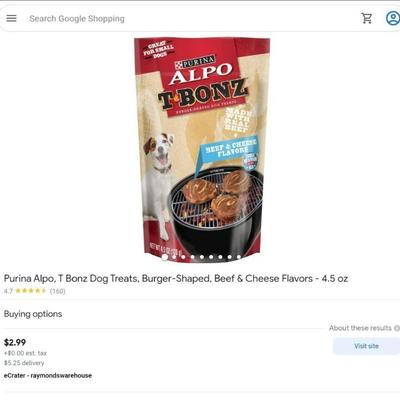Click the Visit site button
This screenshot has width=400, height=400.
[x=366, y=346]
